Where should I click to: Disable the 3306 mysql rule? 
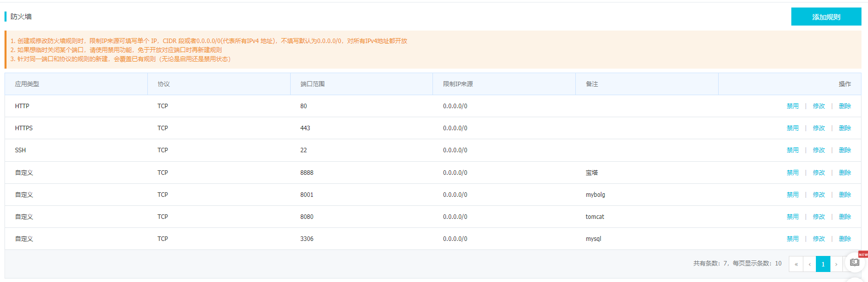point(792,239)
